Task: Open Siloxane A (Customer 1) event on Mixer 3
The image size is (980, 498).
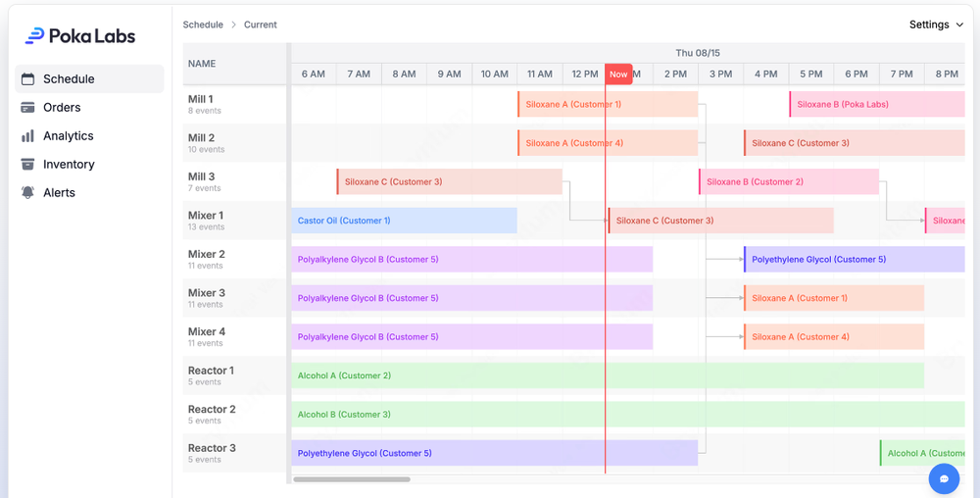Action: tap(834, 298)
